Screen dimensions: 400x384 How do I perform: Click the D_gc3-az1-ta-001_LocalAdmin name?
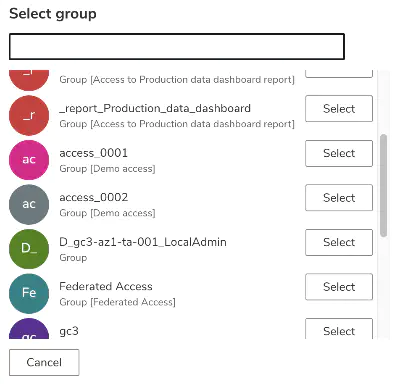(143, 242)
